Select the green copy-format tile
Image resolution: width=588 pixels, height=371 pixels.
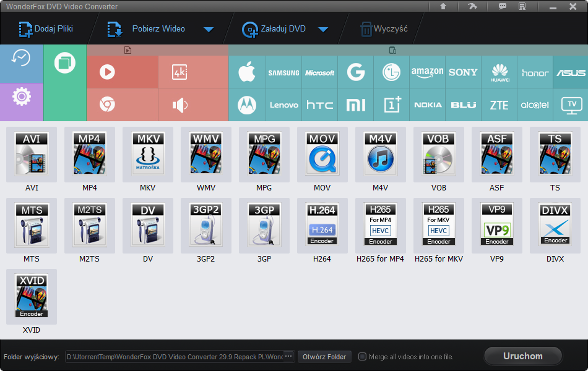[65, 83]
